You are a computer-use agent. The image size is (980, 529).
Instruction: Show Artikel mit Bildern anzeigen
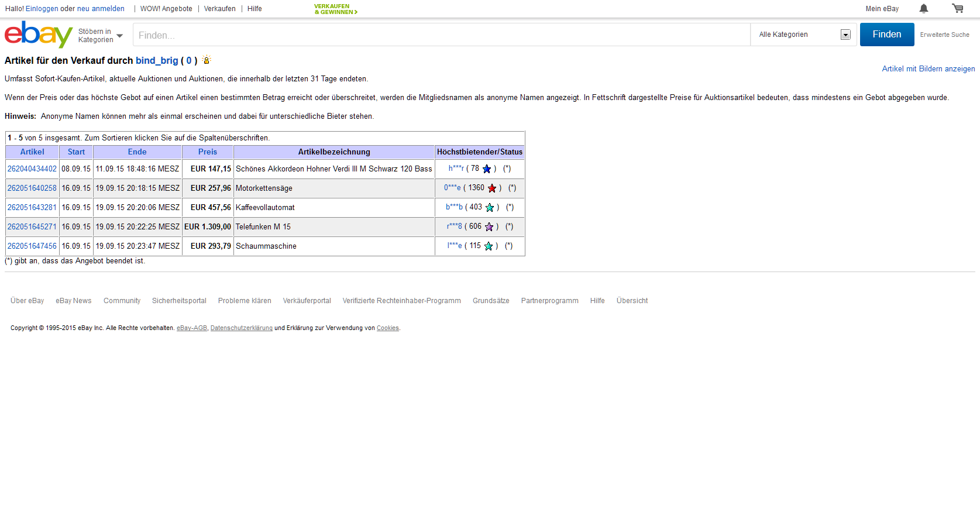tap(928, 69)
